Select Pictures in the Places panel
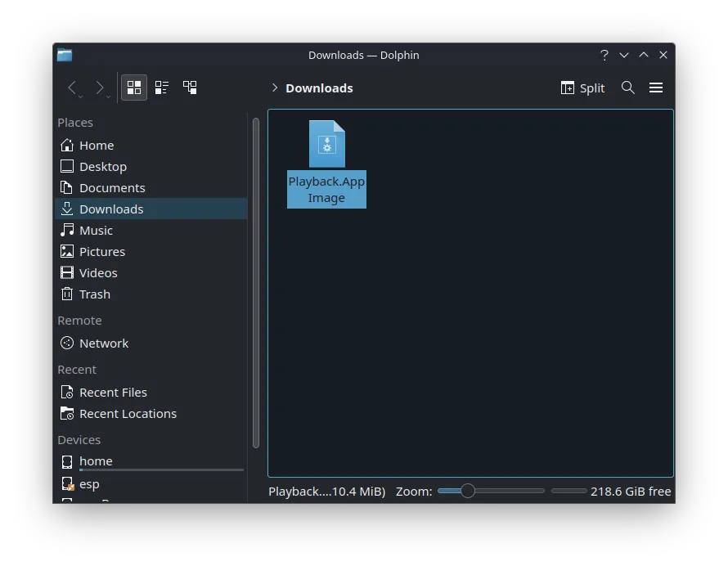 click(x=101, y=251)
